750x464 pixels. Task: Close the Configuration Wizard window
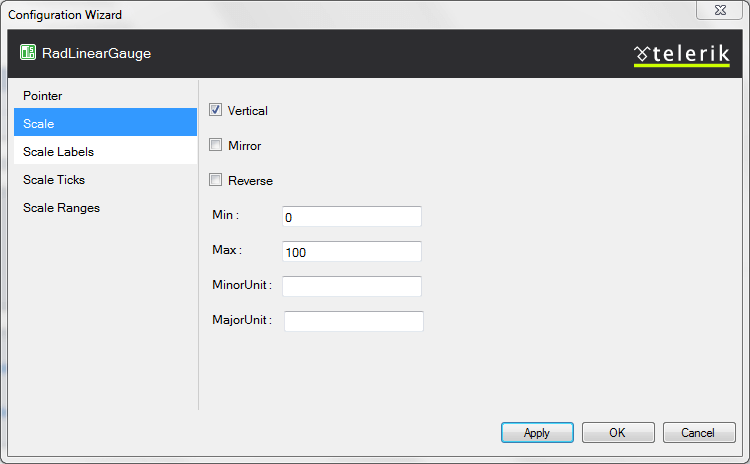pos(719,10)
